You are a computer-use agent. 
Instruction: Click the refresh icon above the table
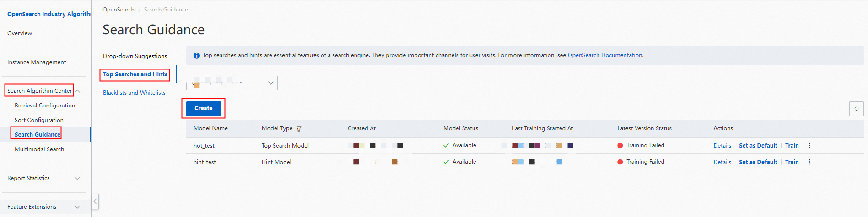click(x=856, y=109)
